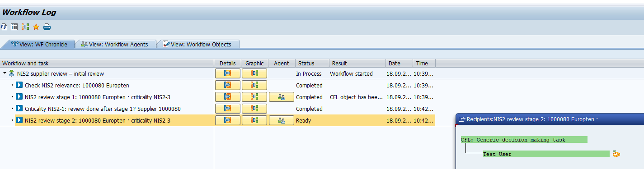
Task: Open Graphic for Check NIS2 relevance row
Action: pyautogui.click(x=254, y=85)
